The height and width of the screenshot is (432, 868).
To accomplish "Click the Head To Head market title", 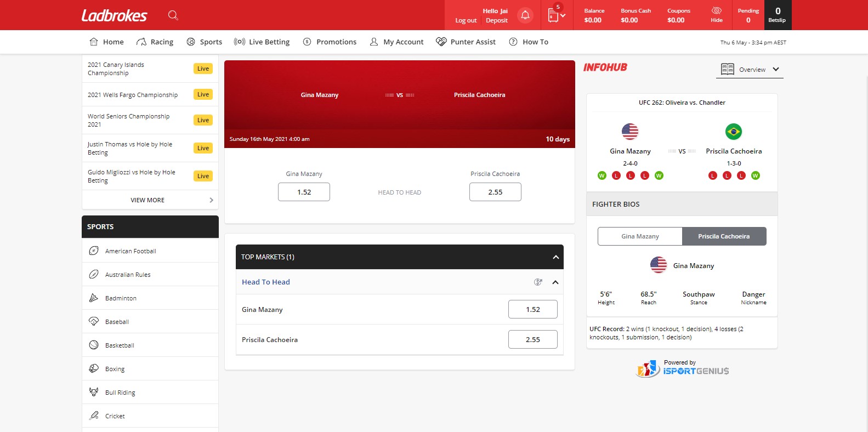I will [x=266, y=282].
